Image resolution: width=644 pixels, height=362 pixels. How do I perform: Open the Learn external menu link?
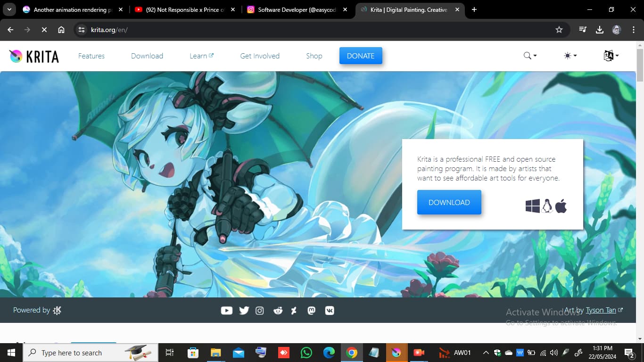[201, 56]
